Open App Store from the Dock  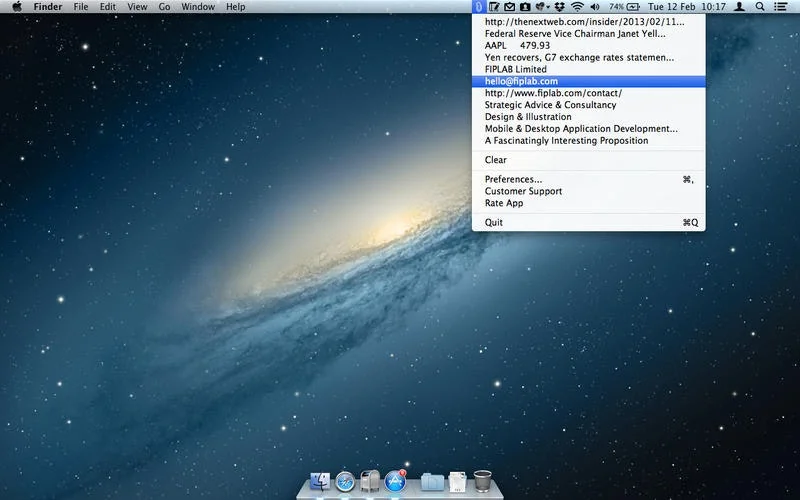coord(395,481)
